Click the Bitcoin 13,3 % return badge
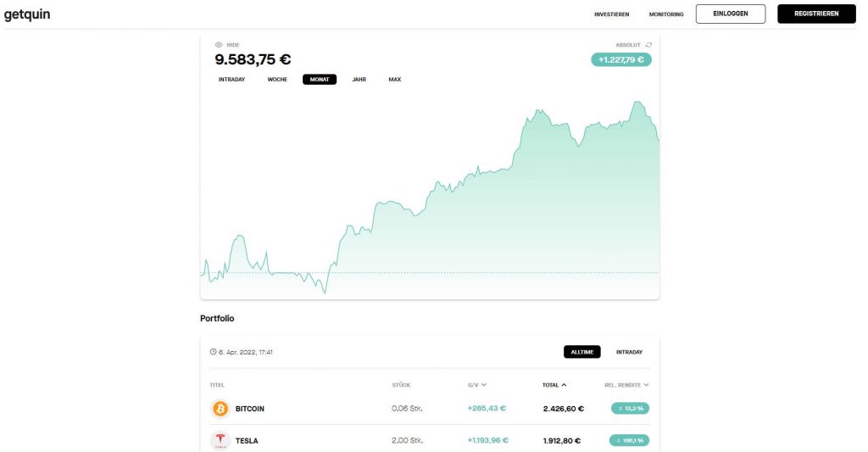The image size is (868, 452). 630,408
